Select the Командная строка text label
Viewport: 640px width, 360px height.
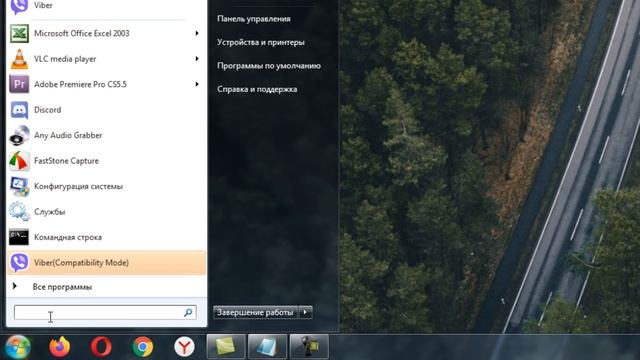click(x=68, y=237)
